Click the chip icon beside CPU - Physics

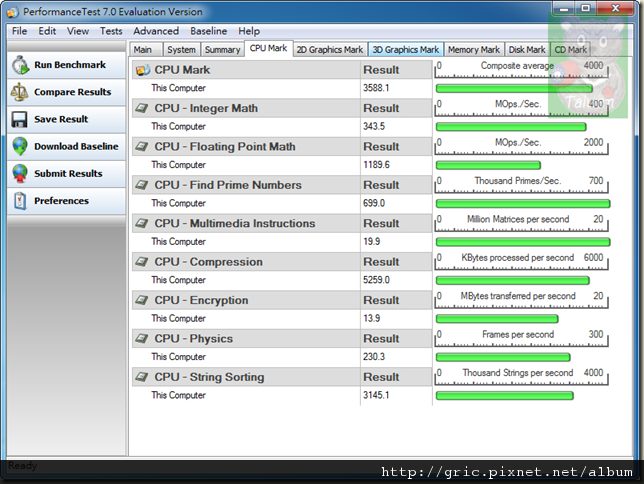click(x=142, y=339)
